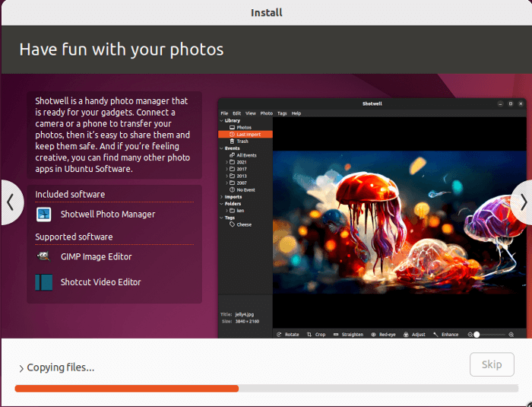Select Trash in the Shotwell sidebar
The width and height of the screenshot is (532, 407).
click(245, 141)
